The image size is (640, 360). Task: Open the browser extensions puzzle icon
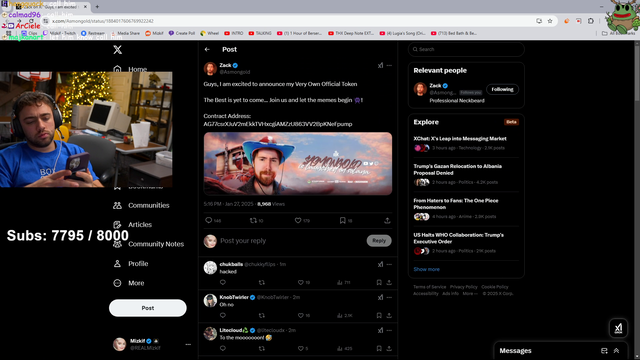click(591, 21)
